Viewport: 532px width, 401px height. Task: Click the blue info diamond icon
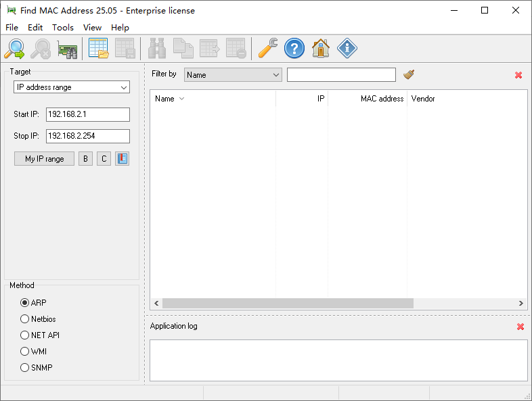coord(347,48)
